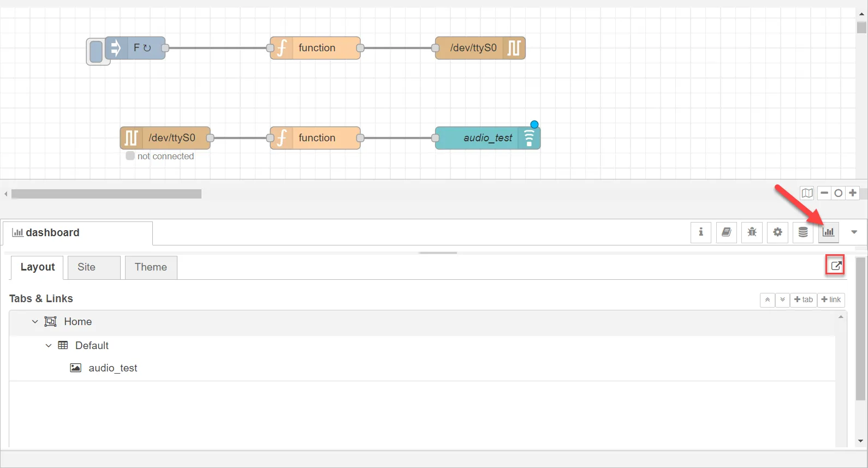The width and height of the screenshot is (868, 468).
Task: Open the debug messages bug icon
Action: point(752,232)
